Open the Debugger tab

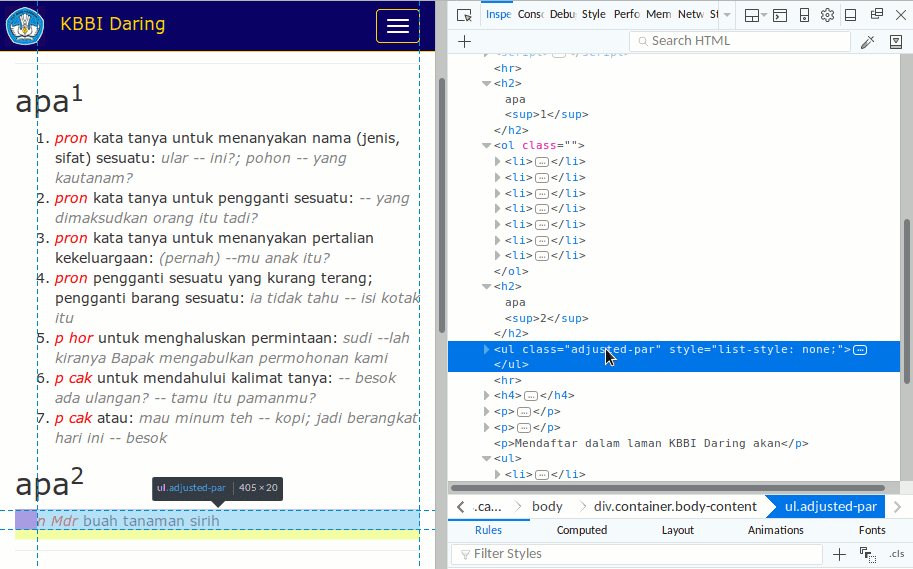coord(562,15)
